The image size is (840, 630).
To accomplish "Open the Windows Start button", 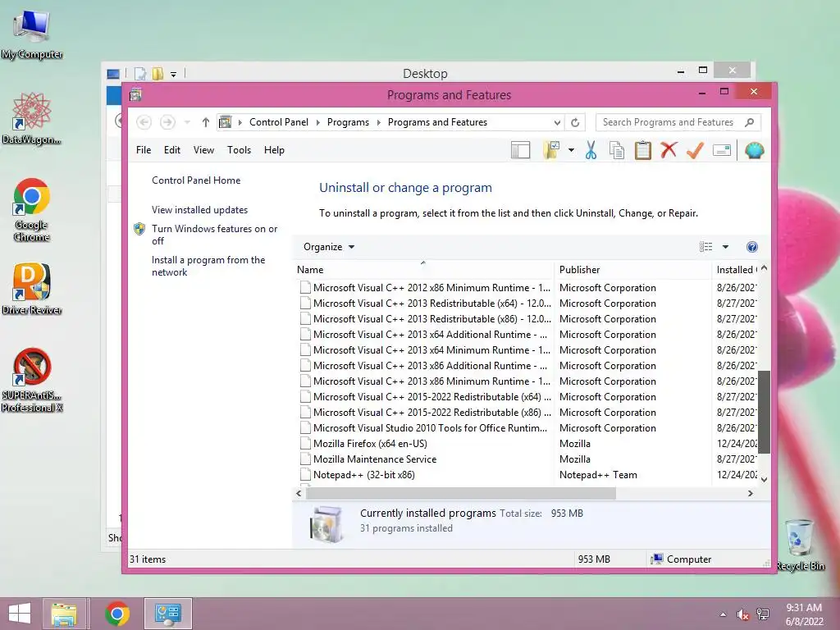I will tap(20, 614).
